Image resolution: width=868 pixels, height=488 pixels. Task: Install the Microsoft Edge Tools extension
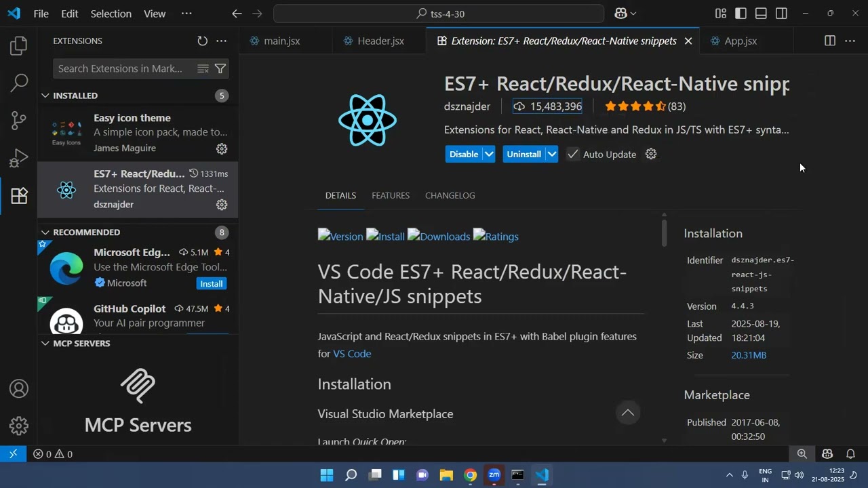click(212, 284)
